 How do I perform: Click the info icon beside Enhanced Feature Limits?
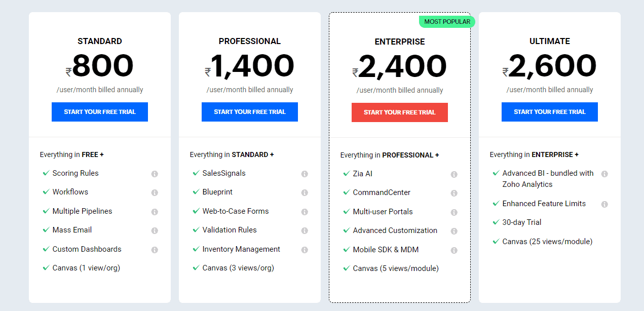tap(604, 204)
